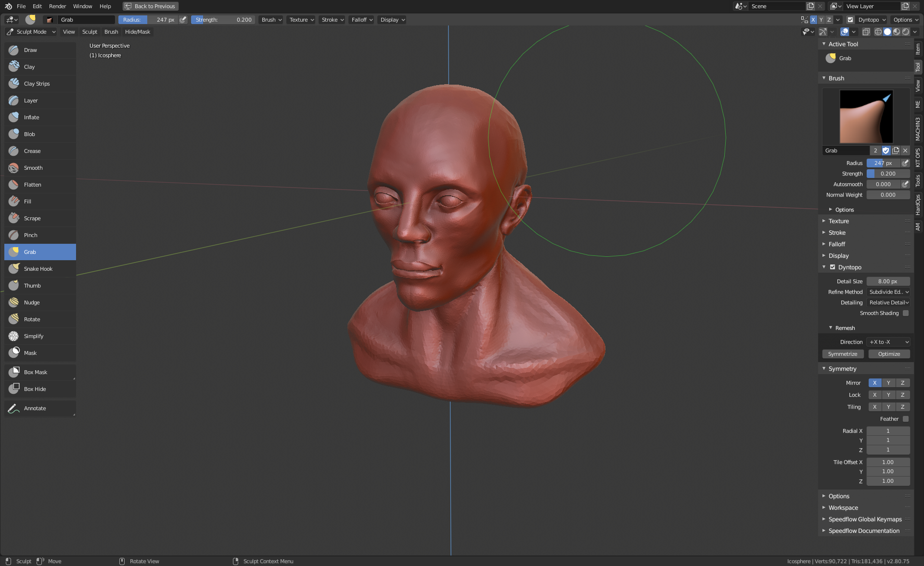Choose the Inflate brush icon
This screenshot has height=566, width=924.
(x=14, y=117)
